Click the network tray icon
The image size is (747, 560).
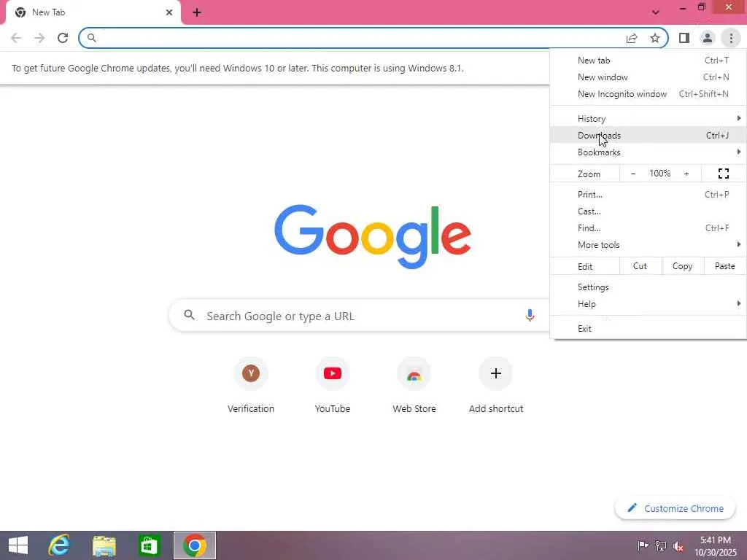click(x=661, y=545)
